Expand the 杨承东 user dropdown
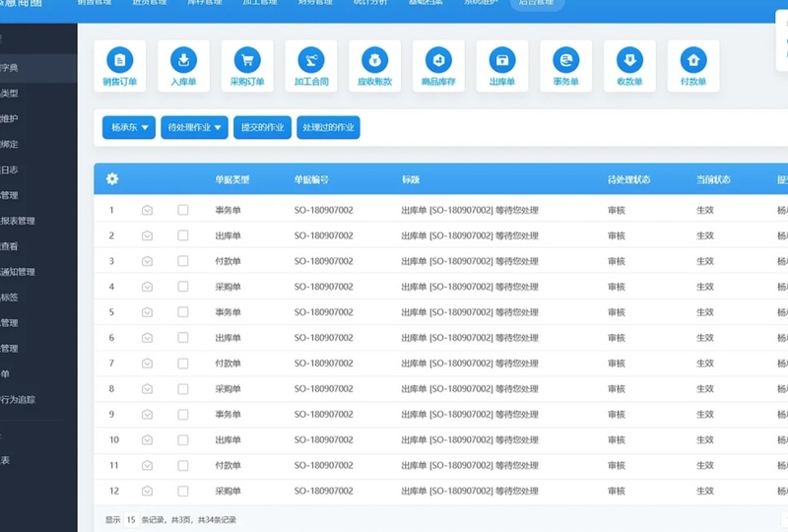 click(x=129, y=127)
